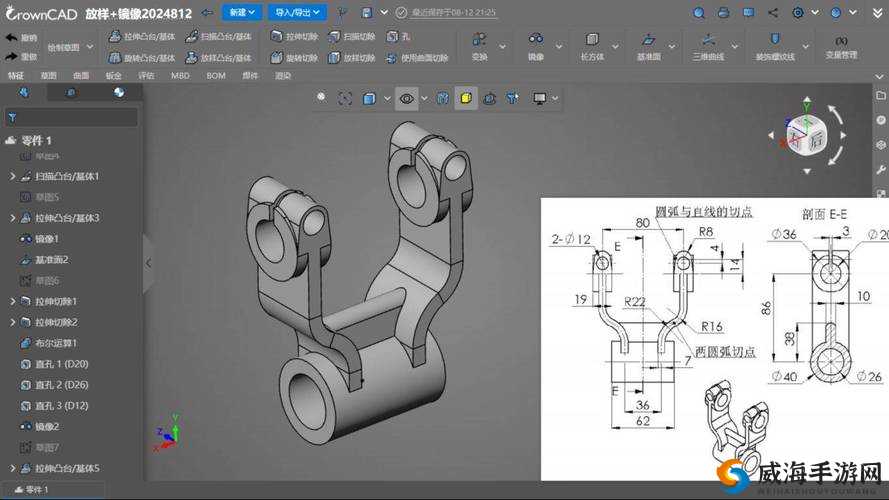Click the Hole (孔) tool

click(398, 36)
